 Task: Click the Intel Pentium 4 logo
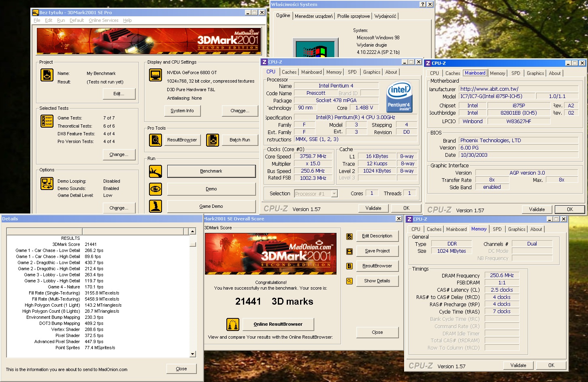pos(399,97)
